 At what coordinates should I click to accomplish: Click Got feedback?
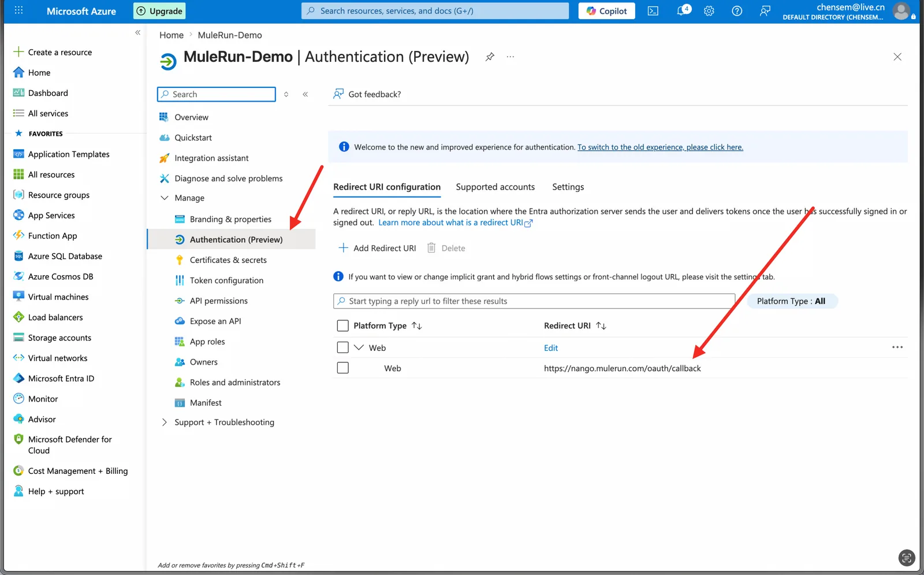[367, 94]
